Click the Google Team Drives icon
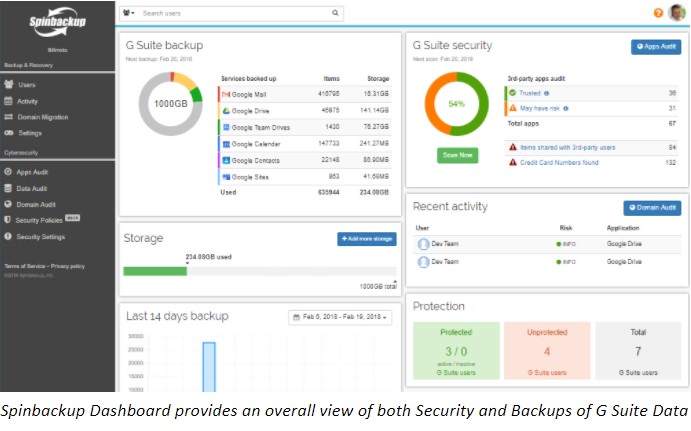 click(x=226, y=127)
